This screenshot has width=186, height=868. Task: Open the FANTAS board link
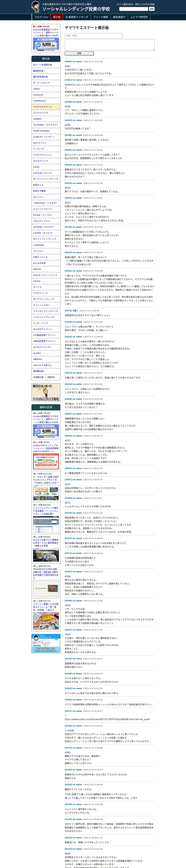[46, 269]
